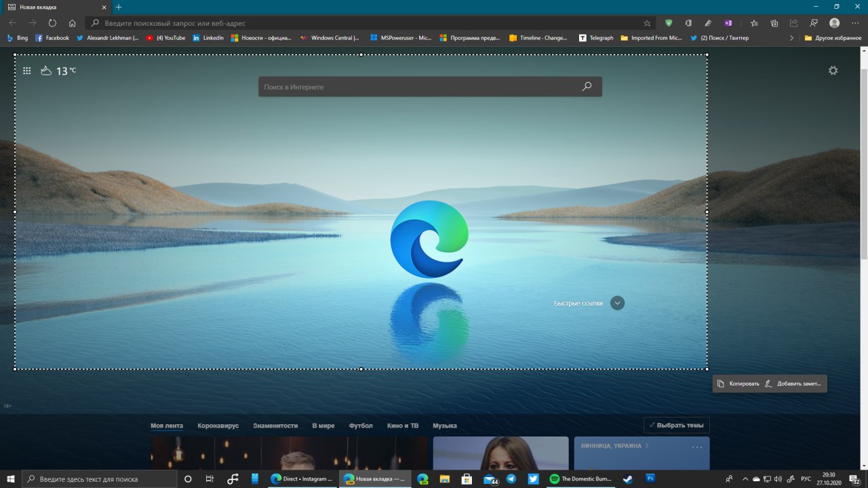
Task: Open Task View on the taskbar
Action: (210, 479)
